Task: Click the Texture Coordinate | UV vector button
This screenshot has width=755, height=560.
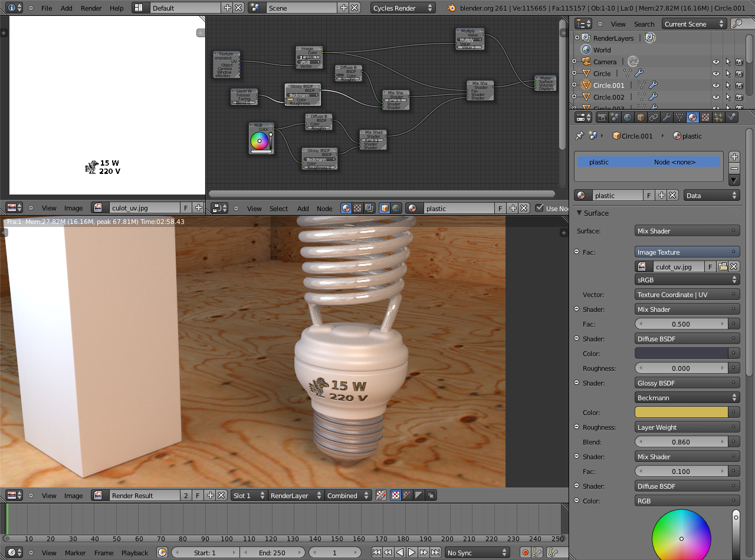Action: pyautogui.click(x=687, y=295)
